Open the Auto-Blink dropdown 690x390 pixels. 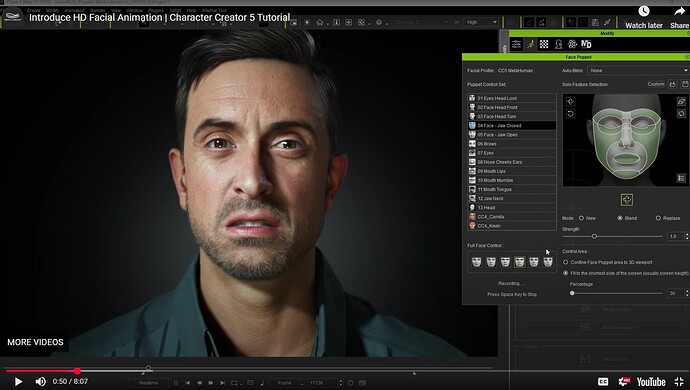pos(638,70)
